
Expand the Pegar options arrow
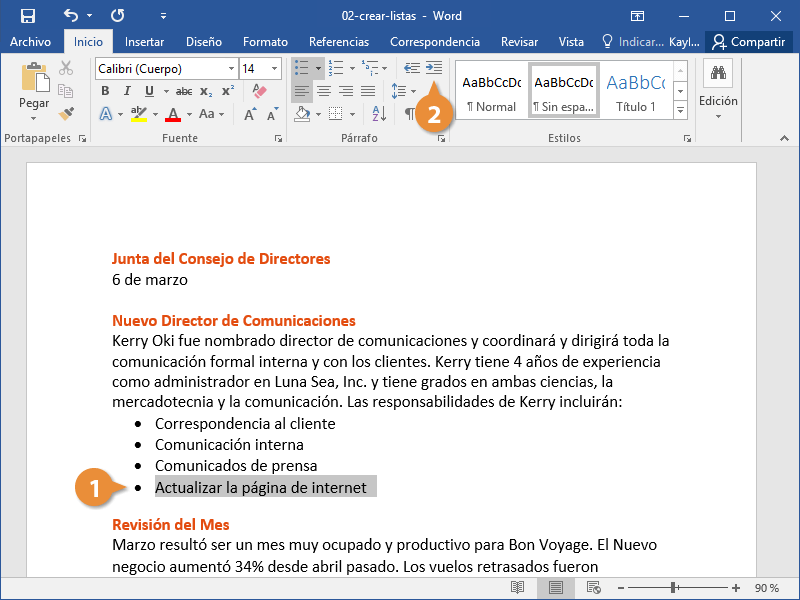coord(34,119)
